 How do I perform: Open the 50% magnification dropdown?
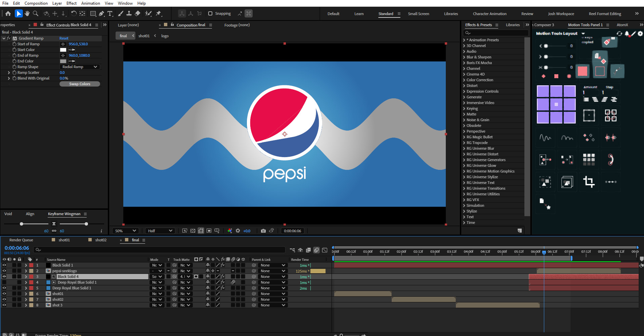pyautogui.click(x=125, y=231)
